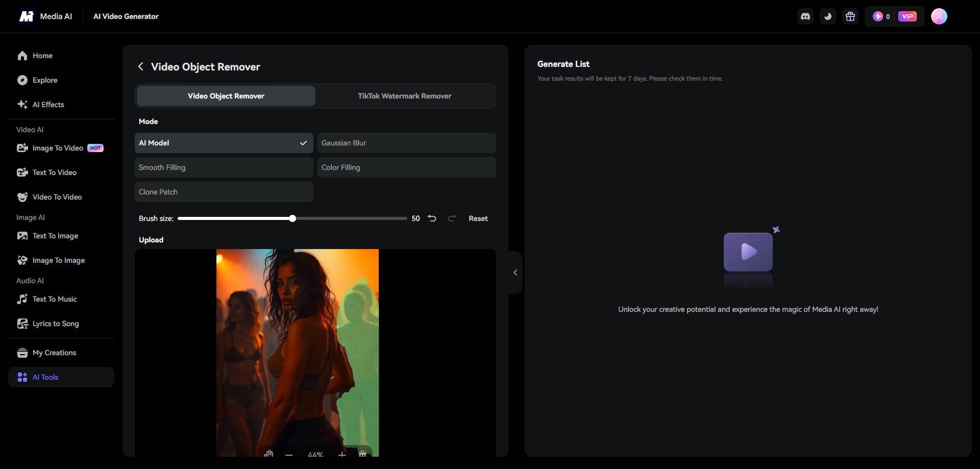Redo the brush stroke
This screenshot has width=980, height=469.
tap(452, 218)
